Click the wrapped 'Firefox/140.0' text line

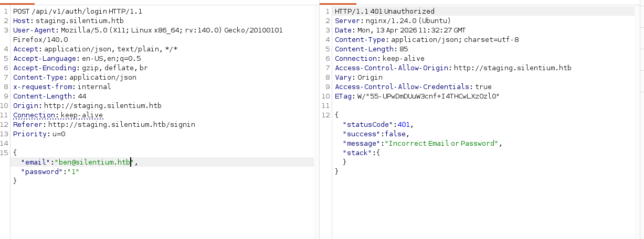40,39
